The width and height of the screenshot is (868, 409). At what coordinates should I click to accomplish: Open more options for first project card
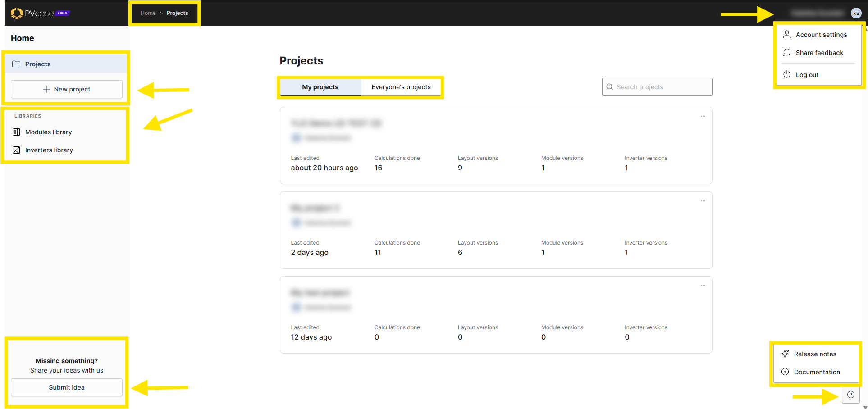pyautogui.click(x=703, y=116)
